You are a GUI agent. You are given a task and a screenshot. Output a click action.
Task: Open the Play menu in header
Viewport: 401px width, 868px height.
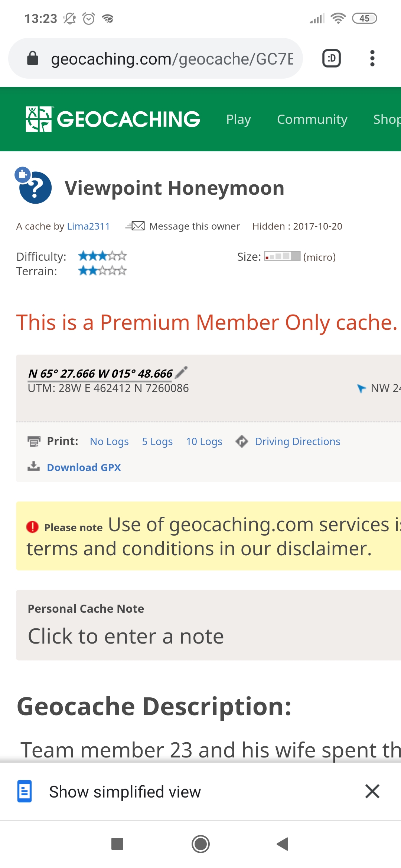[x=238, y=119]
